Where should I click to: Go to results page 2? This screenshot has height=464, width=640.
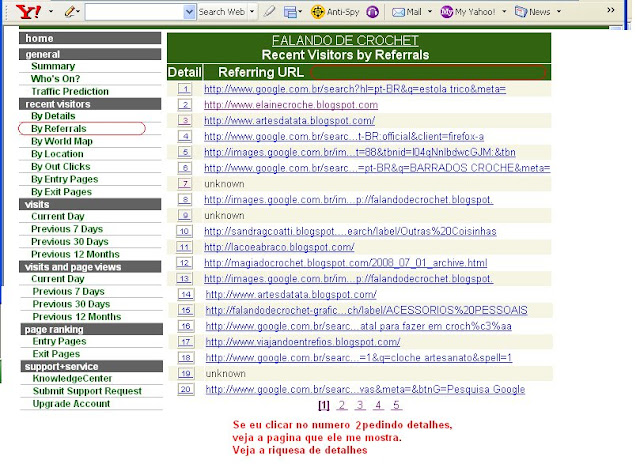[x=342, y=405]
